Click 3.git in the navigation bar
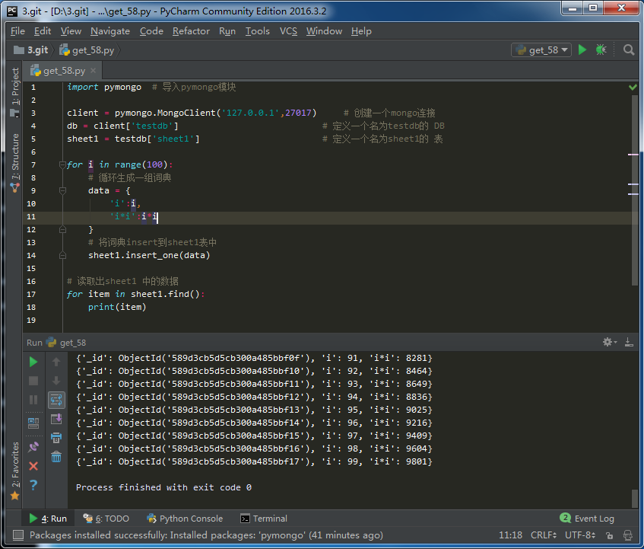The width and height of the screenshot is (644, 549). click(32, 50)
